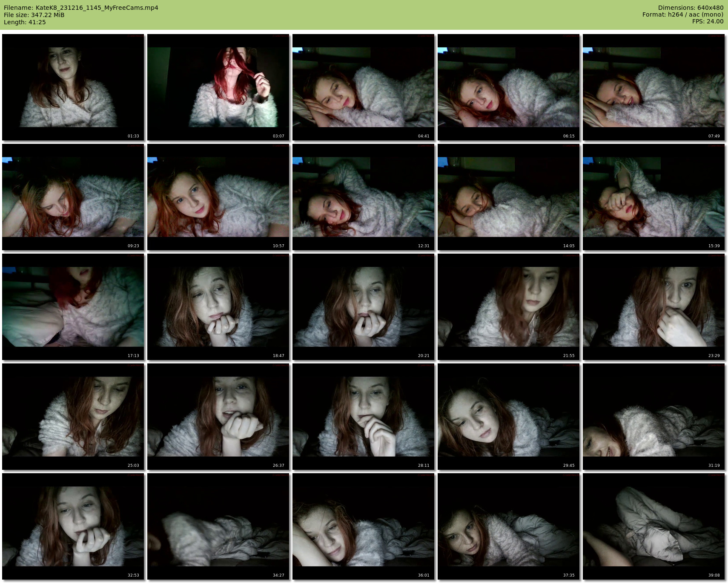Viewport: 728px width, 583px height.
Task: Click the thumbnail labeled 14:05
Action: pos(508,197)
